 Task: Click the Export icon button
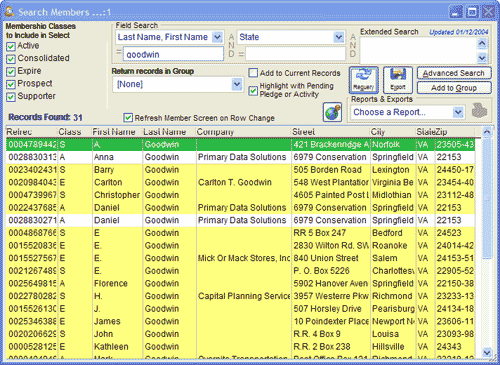point(398,80)
